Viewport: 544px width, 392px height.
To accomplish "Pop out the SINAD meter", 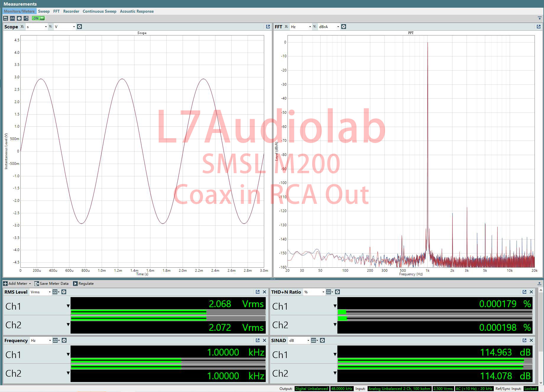I will [x=524, y=340].
